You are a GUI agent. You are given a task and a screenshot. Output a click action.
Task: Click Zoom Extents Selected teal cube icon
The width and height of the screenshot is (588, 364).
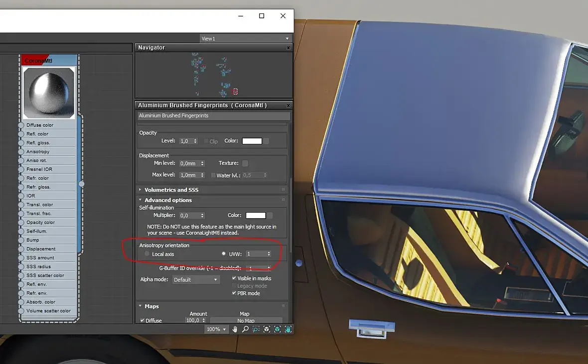tap(278, 329)
